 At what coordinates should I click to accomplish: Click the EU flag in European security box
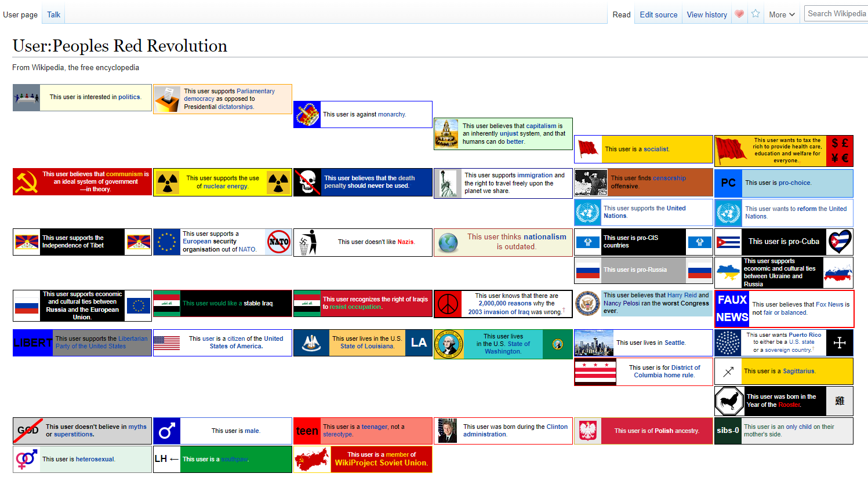click(x=167, y=242)
